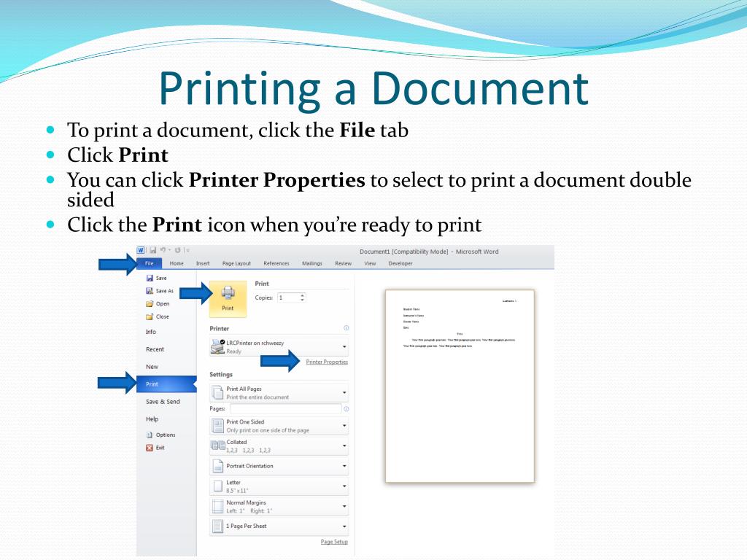This screenshot has width=747, height=560.
Task: Click the Word application icon in title bar
Action: point(141,251)
